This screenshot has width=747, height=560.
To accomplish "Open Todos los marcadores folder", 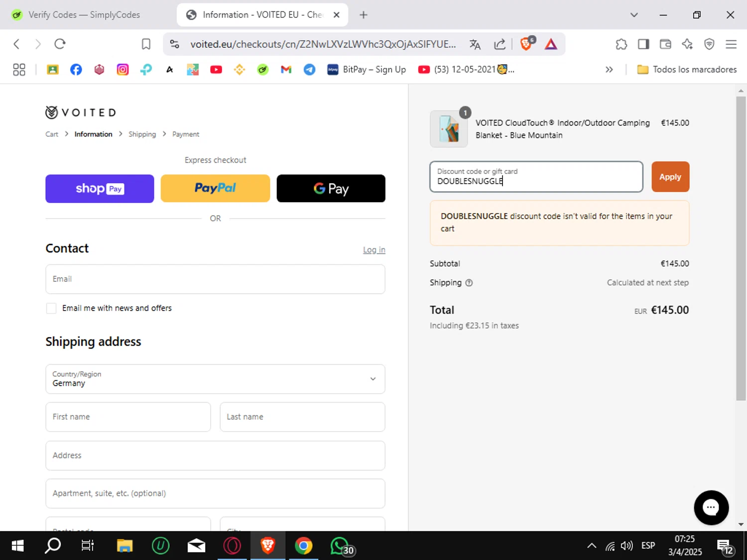I will 687,70.
